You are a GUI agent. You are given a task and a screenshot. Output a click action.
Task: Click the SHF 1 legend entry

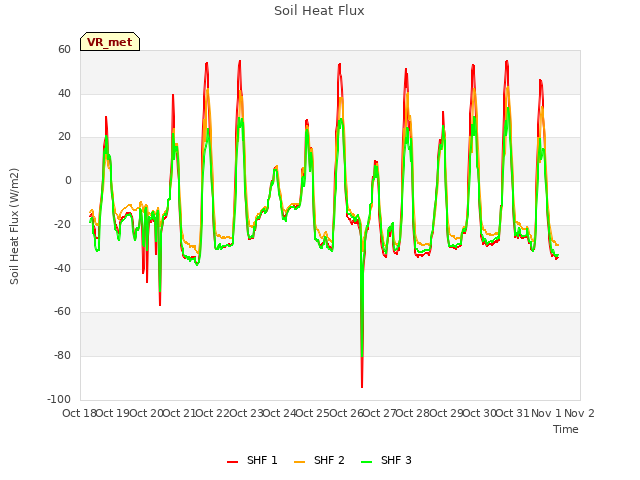(252, 460)
